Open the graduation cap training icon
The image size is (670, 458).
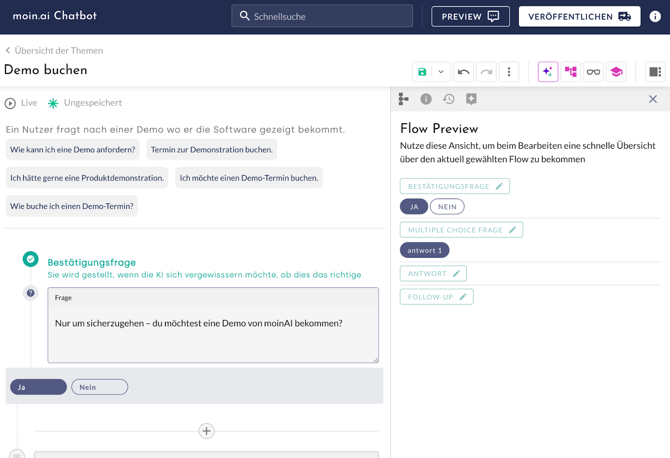click(x=617, y=72)
